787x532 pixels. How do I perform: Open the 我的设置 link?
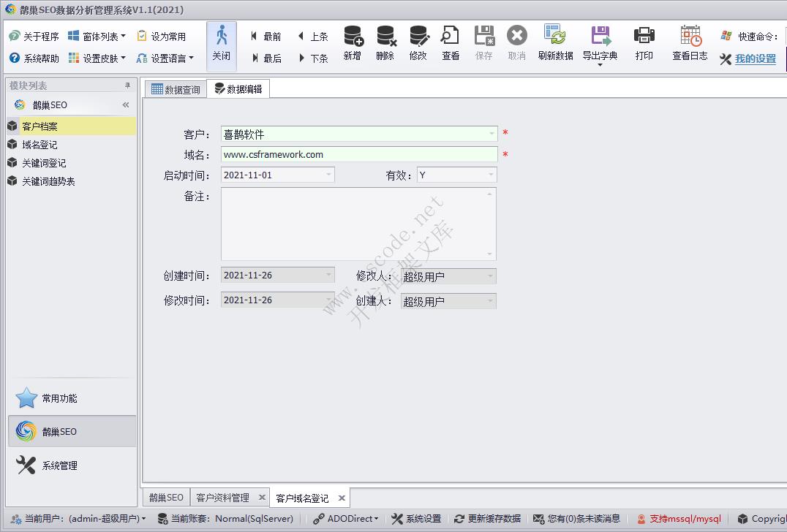pos(756,59)
